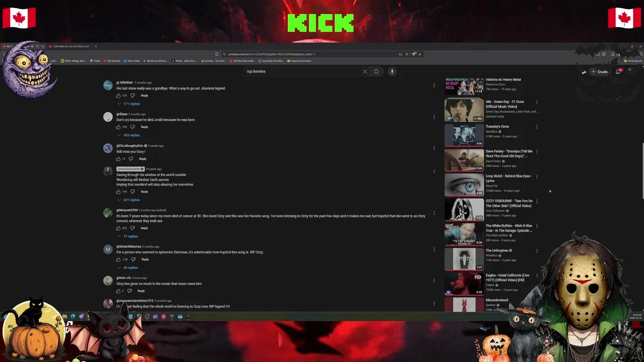Open options menu for @KillaWatt's comment
The width and height of the screenshot is (644, 362).
(434, 85)
